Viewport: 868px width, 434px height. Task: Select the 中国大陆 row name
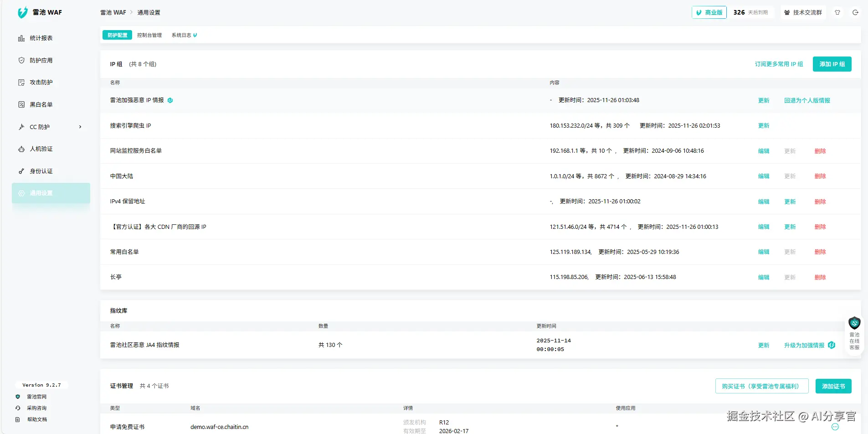tap(122, 176)
